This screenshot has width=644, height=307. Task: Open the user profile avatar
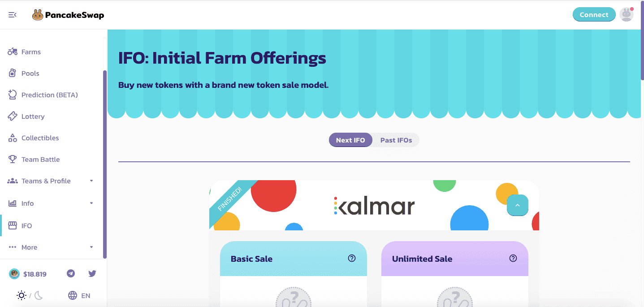coord(626,14)
